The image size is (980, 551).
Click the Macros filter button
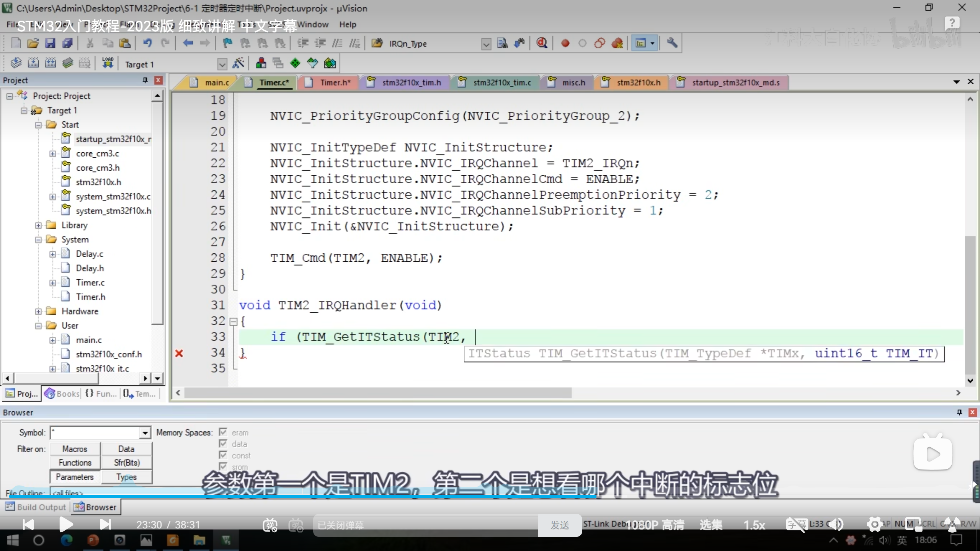coord(75,449)
